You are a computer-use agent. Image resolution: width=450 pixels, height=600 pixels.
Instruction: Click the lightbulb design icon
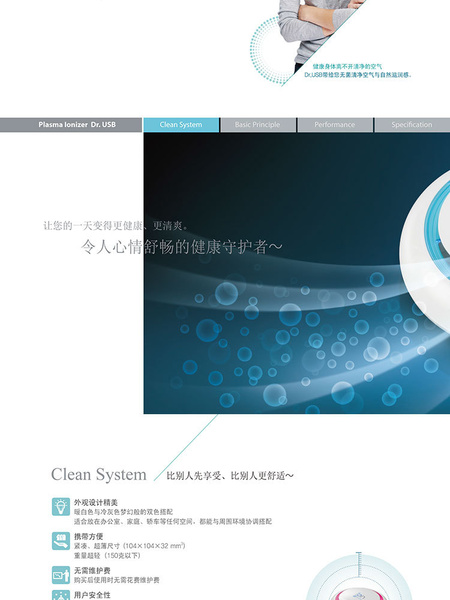click(61, 507)
